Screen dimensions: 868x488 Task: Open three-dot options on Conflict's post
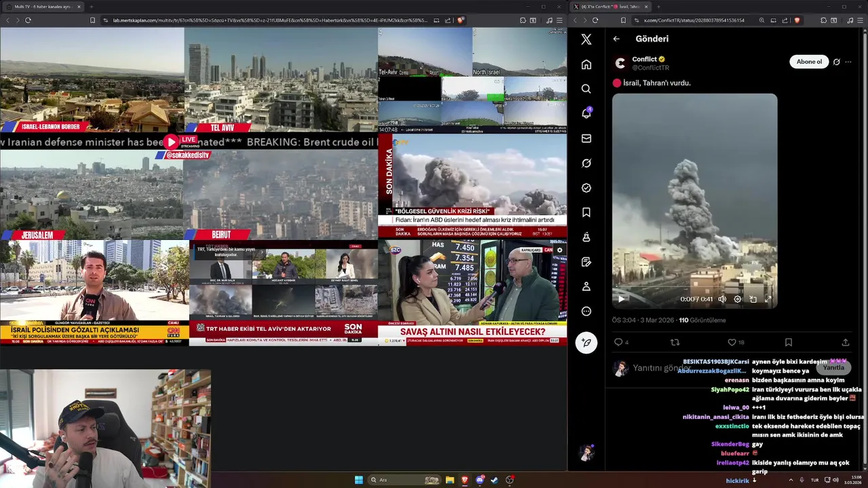pyautogui.click(x=848, y=62)
